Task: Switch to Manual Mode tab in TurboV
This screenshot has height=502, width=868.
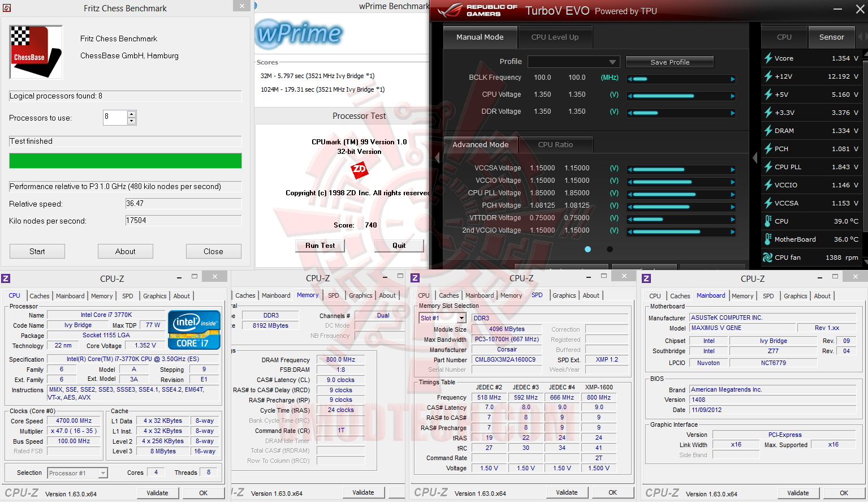Action: pyautogui.click(x=480, y=37)
